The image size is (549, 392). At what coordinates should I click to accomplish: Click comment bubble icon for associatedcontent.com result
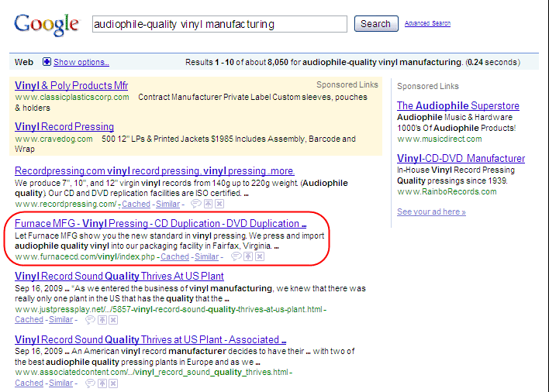pos(90,383)
